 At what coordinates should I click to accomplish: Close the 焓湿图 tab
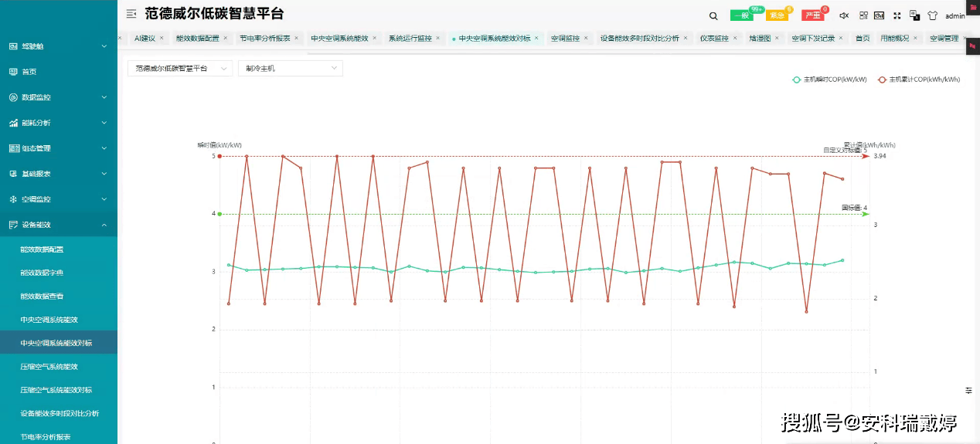click(x=778, y=38)
